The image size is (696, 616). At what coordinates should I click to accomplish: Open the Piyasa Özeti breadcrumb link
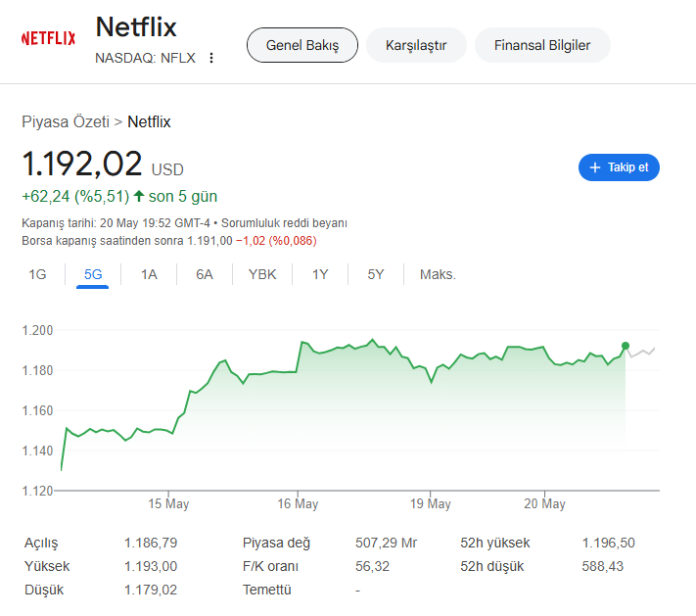tap(66, 121)
